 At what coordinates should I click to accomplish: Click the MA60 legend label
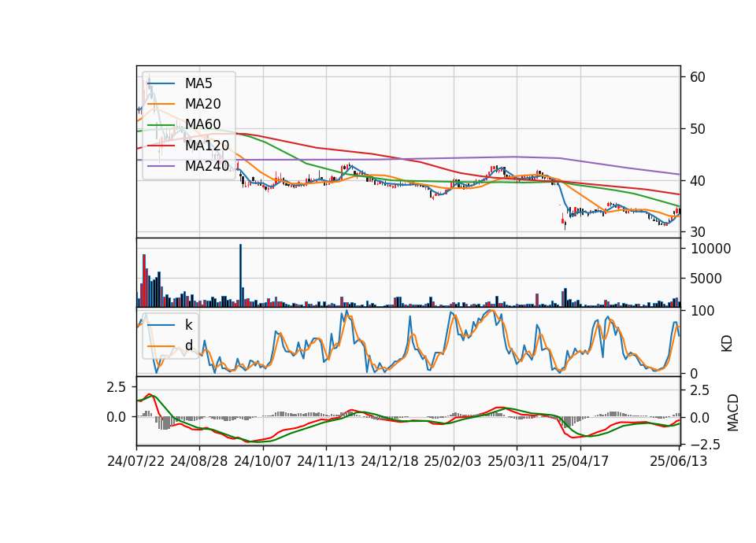[202, 125]
